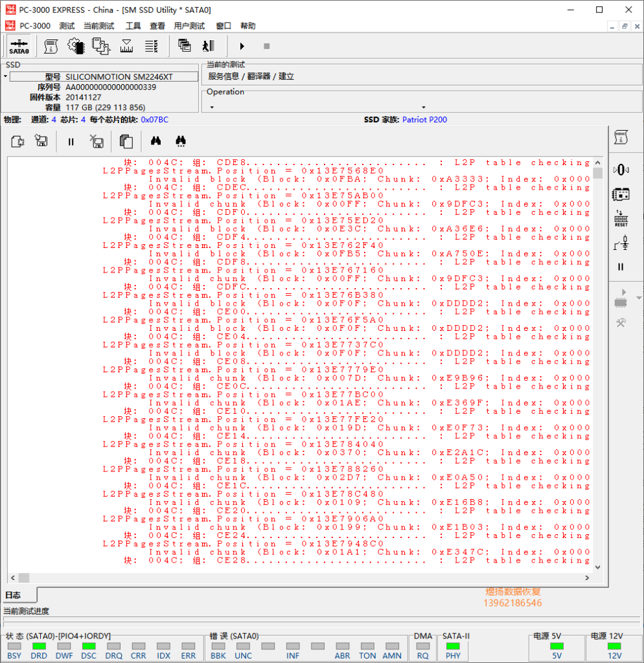The width and height of the screenshot is (644, 663).
Task: Stop the test with square button
Action: 266,46
